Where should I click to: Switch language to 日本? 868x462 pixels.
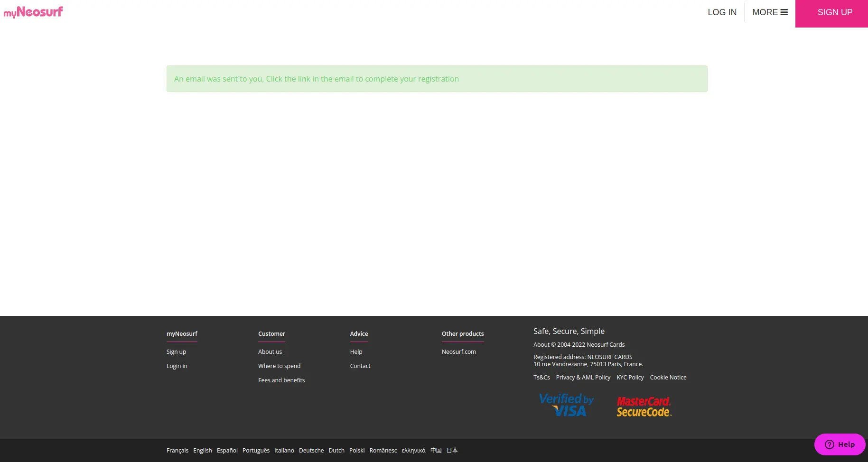coord(452,451)
